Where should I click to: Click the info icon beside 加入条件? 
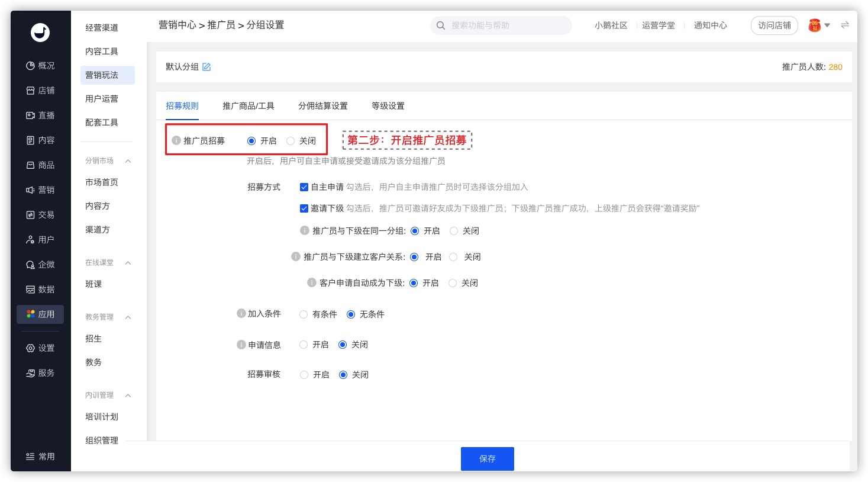[x=241, y=313]
